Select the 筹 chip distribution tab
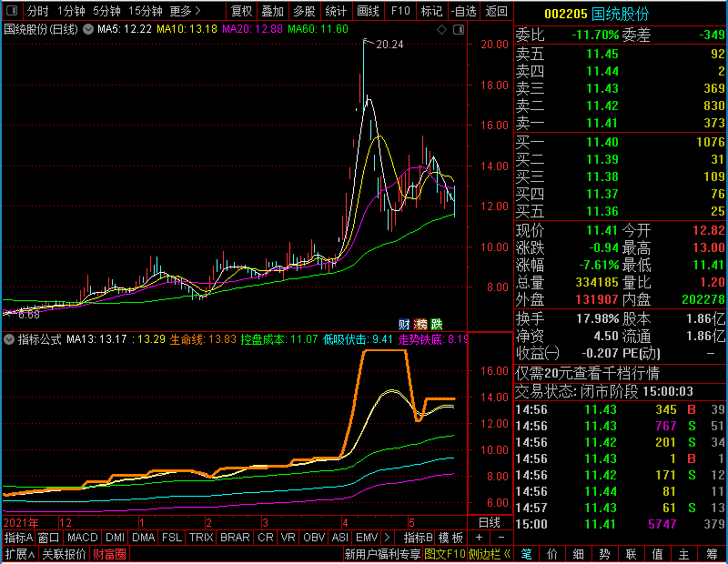Viewport: 728px width, 564px height. [x=713, y=554]
